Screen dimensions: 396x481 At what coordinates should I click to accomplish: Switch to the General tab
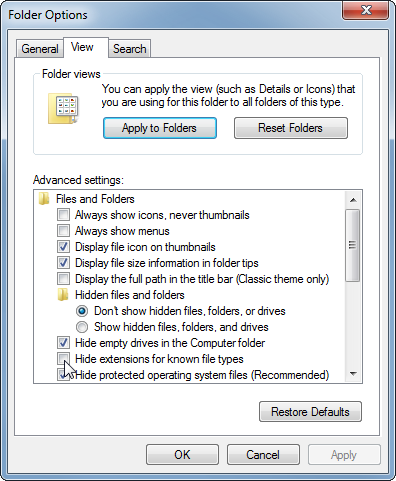40,49
